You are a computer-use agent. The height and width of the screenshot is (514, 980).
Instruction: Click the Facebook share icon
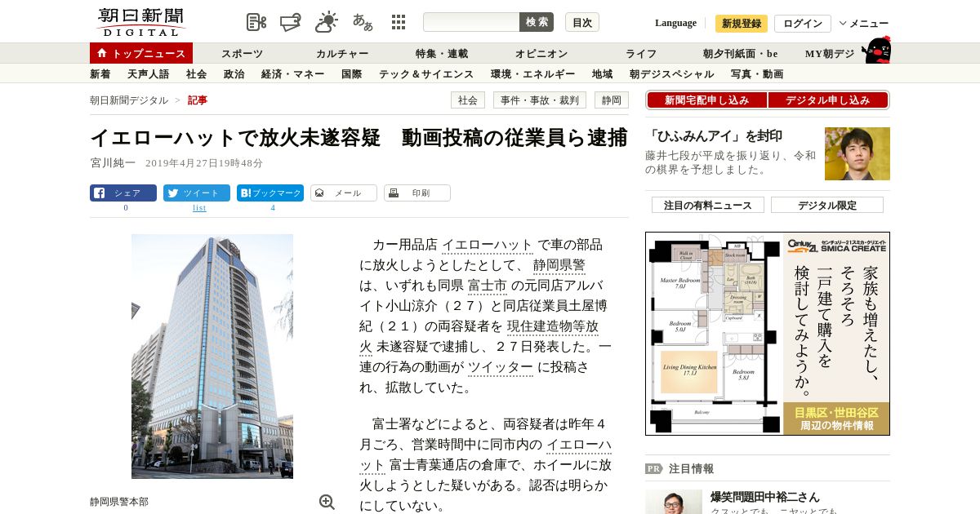[x=99, y=193]
